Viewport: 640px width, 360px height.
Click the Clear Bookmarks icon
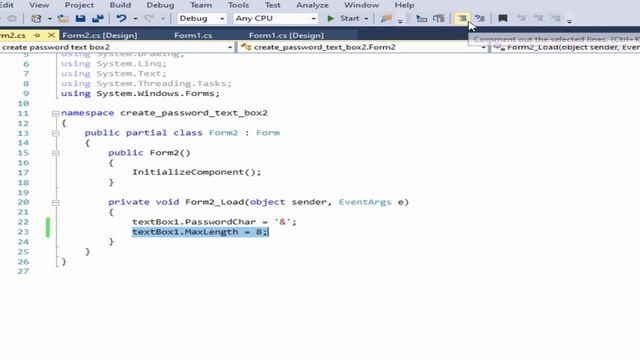point(555,19)
